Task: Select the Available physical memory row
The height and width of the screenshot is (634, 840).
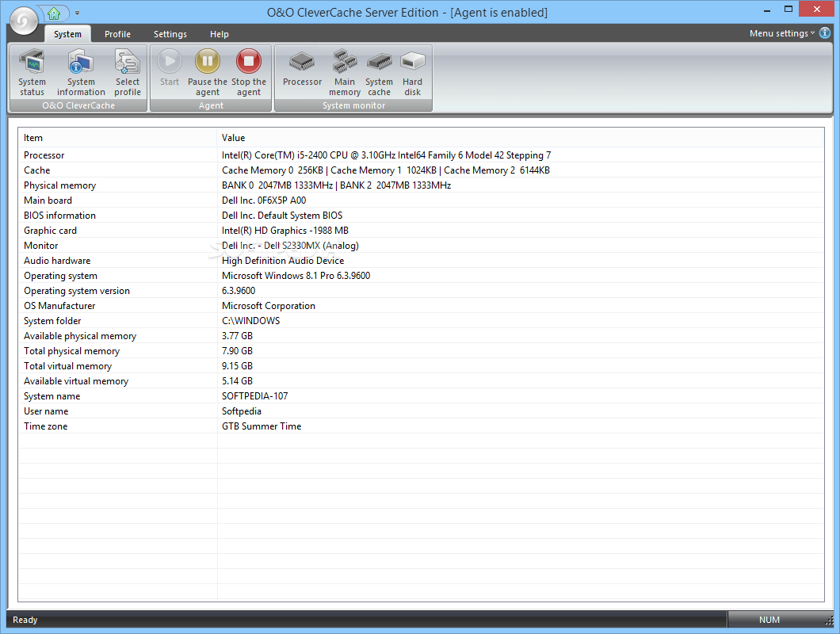Action: coord(421,335)
